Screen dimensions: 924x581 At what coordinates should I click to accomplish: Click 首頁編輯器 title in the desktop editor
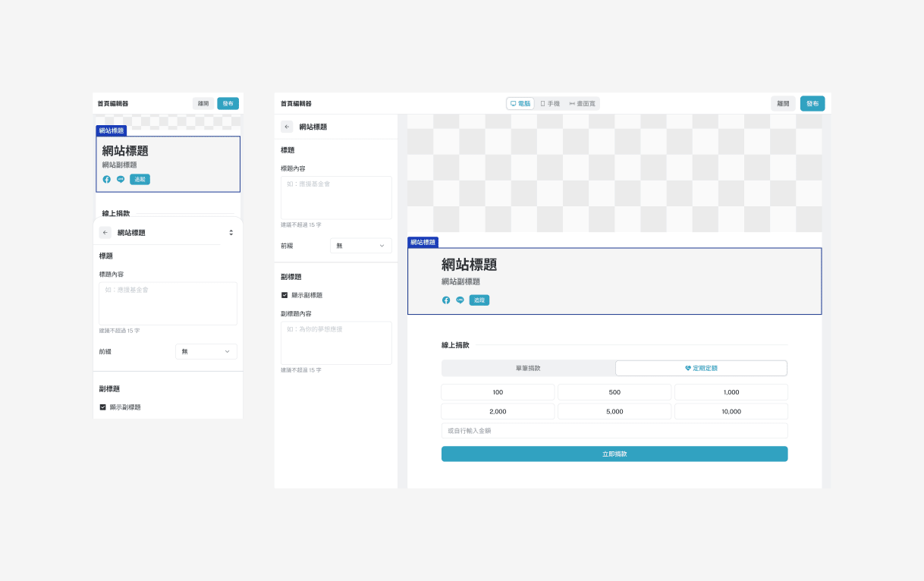(296, 104)
